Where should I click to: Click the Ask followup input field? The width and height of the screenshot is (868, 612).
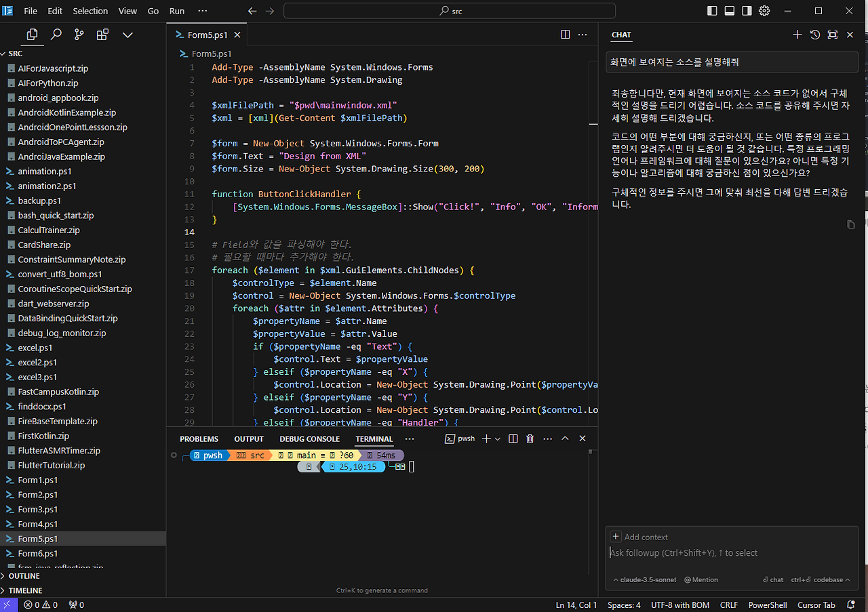point(732,553)
